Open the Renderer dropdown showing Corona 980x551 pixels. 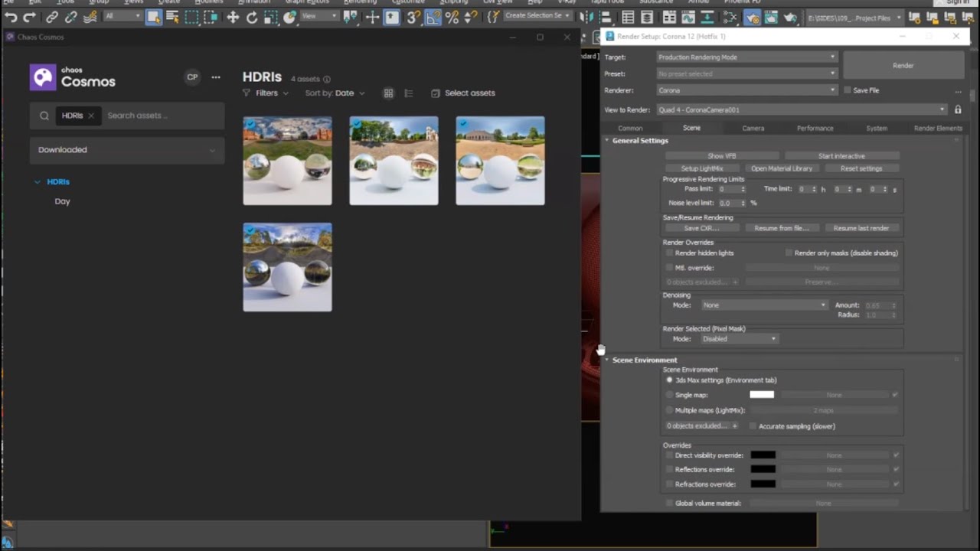coord(746,90)
